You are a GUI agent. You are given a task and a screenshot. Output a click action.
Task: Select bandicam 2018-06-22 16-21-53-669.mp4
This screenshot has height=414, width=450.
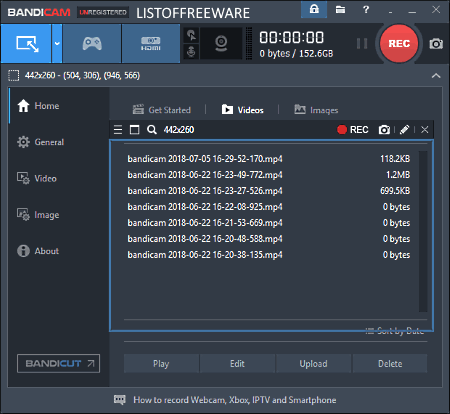pyautogui.click(x=269, y=223)
